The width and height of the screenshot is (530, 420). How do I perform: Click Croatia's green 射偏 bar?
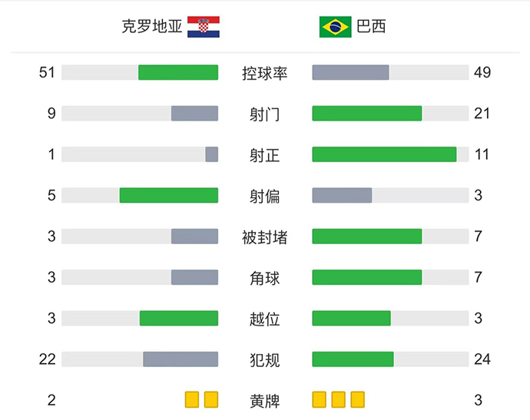tap(169, 195)
